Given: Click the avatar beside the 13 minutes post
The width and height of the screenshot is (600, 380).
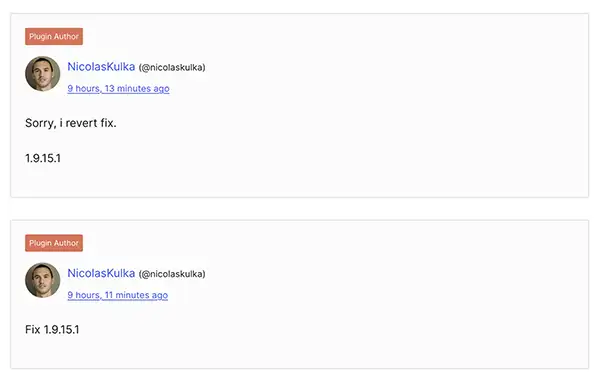Looking at the screenshot, I should point(42,74).
